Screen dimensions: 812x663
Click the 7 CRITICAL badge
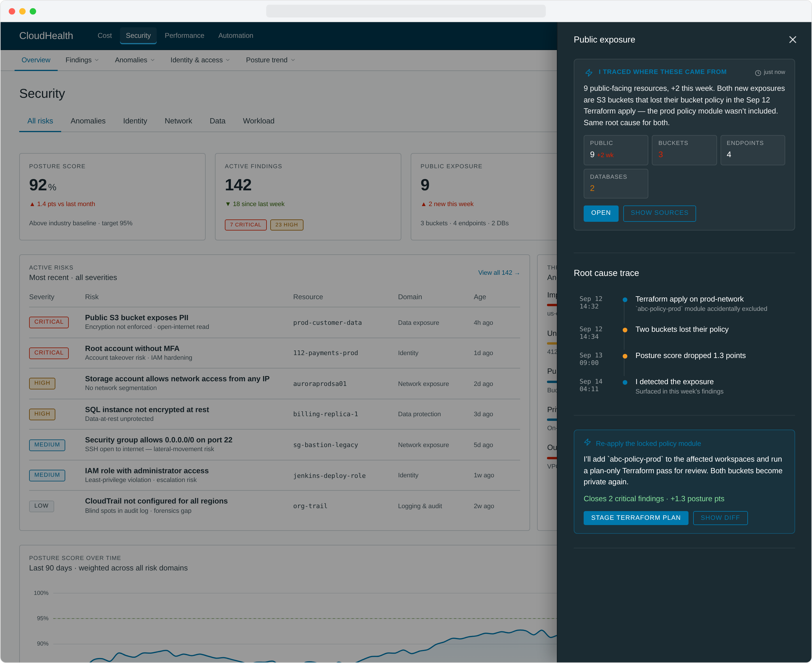[245, 225]
